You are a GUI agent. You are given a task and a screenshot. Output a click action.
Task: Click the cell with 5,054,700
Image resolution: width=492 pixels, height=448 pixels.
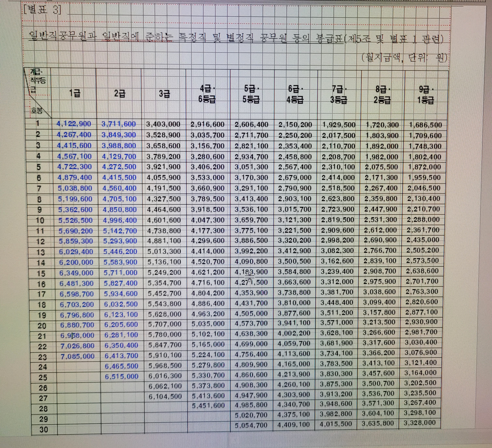[x=251, y=425]
